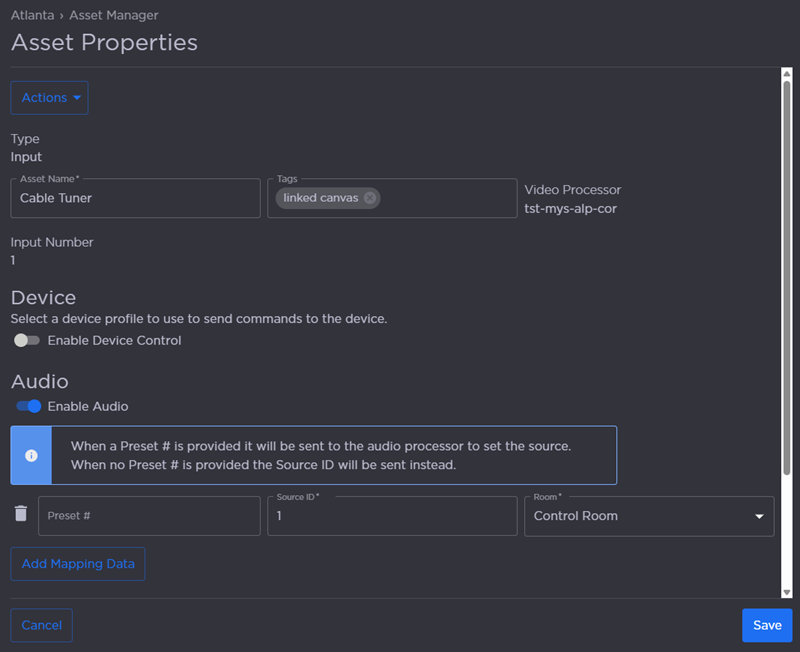Cancel editing the asset
This screenshot has width=800, height=652.
(41, 625)
